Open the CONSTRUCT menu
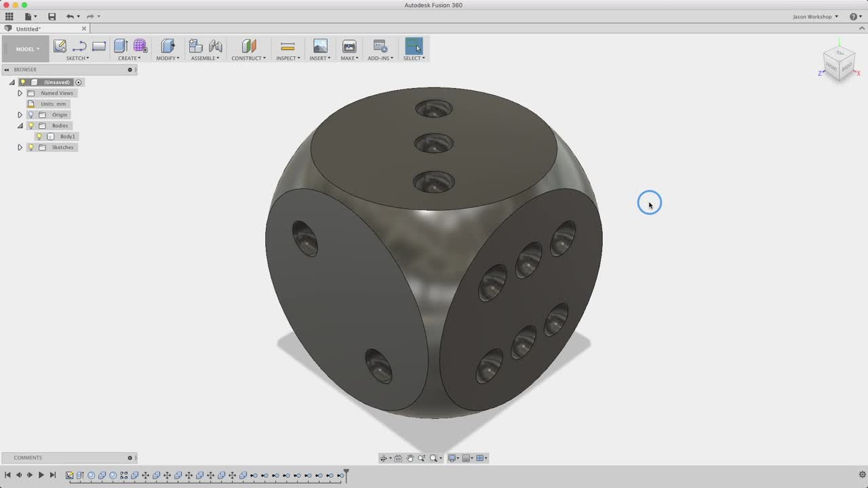 click(x=248, y=58)
